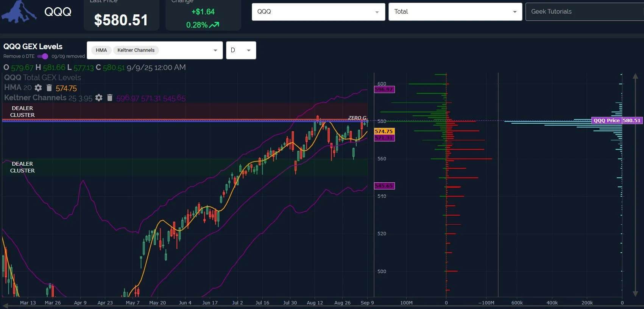Screen dimensions: 644x309
Task: Open HMA indicator settings gear
Action: (x=38, y=88)
